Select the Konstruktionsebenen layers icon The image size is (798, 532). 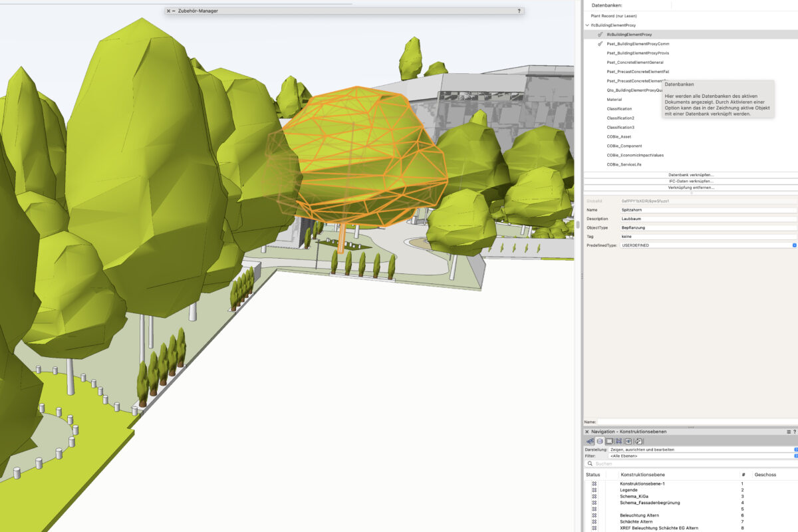pyautogui.click(x=599, y=441)
